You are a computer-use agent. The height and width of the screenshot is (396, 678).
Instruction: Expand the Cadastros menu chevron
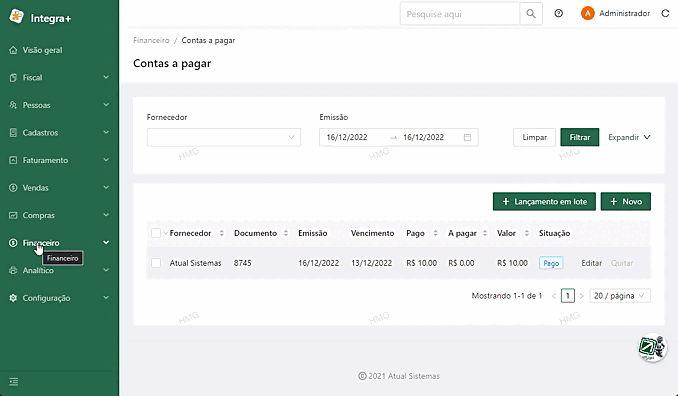click(106, 132)
